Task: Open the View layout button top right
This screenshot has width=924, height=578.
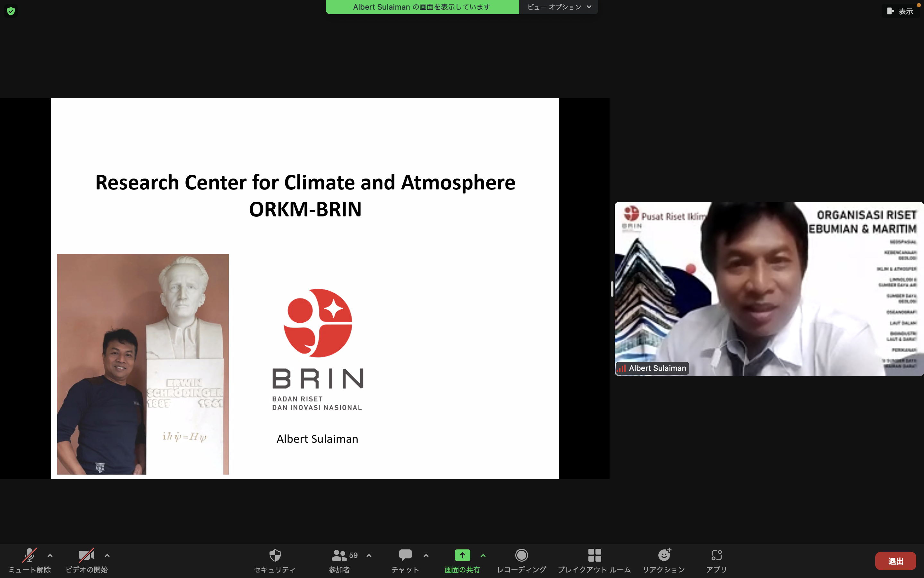Action: (x=900, y=11)
